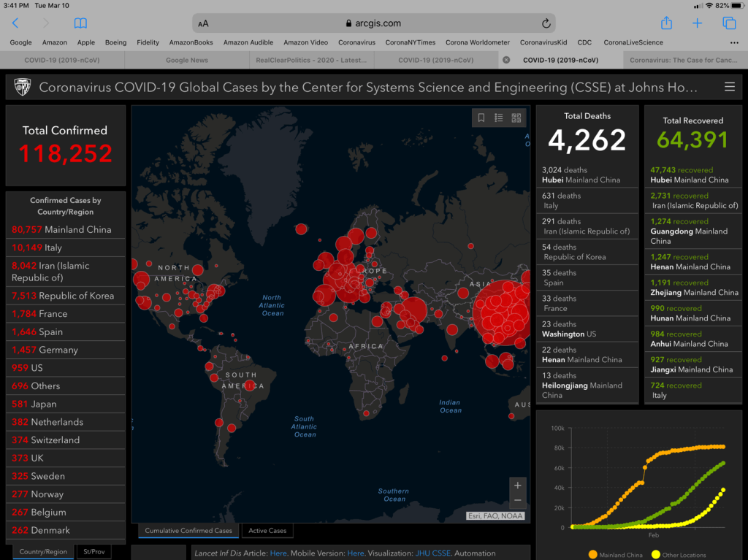Open the basemap gallery grid icon
Screen dimensions: 748x560
[516, 118]
